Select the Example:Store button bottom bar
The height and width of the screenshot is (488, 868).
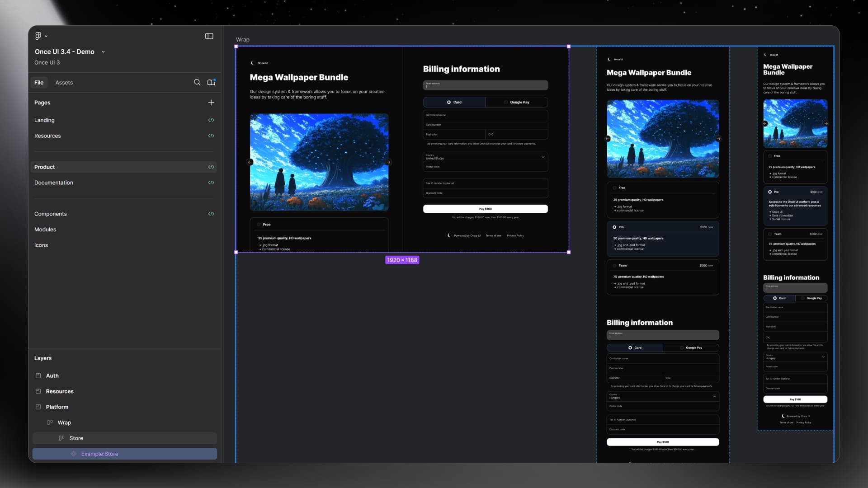pos(125,454)
